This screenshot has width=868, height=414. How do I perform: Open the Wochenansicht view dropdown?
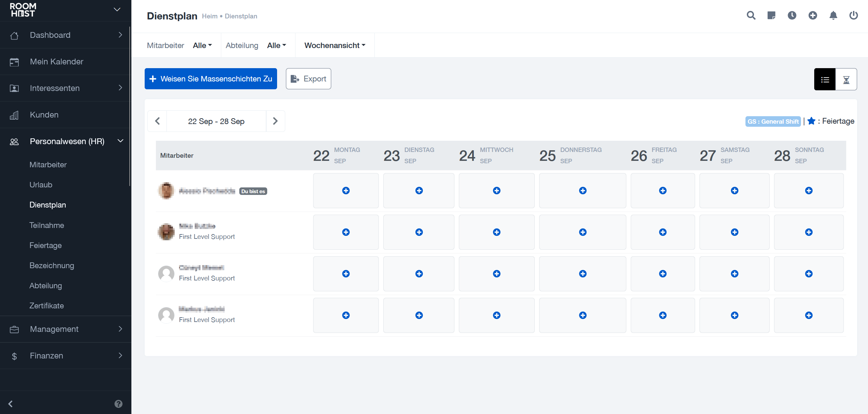point(335,45)
